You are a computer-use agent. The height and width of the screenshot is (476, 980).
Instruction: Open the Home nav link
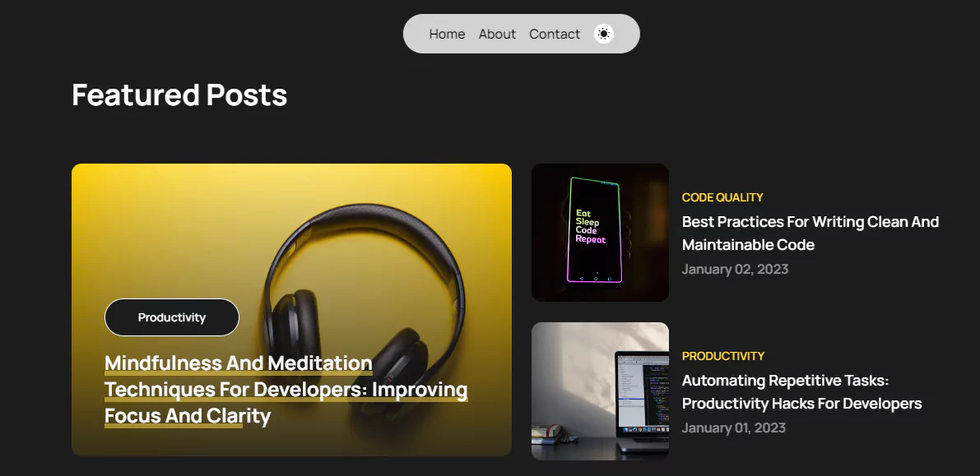(x=447, y=35)
